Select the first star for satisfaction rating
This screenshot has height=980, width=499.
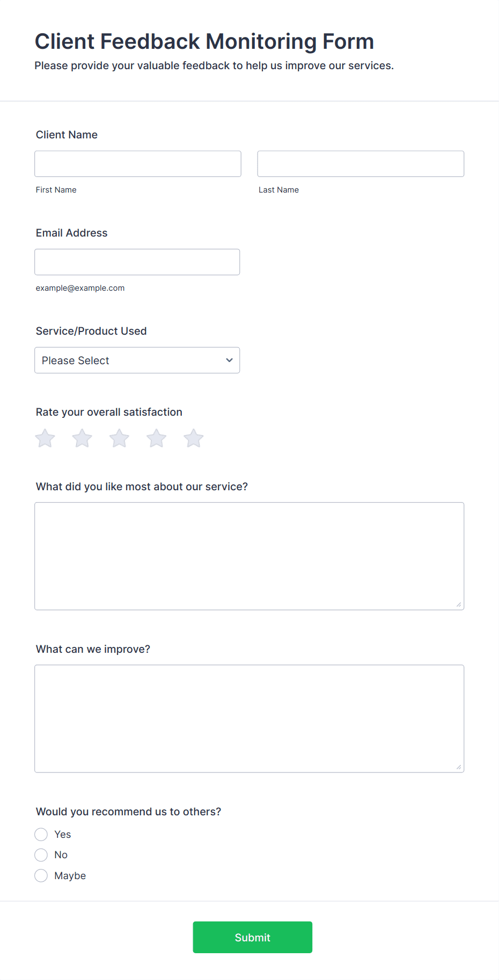[45, 438]
